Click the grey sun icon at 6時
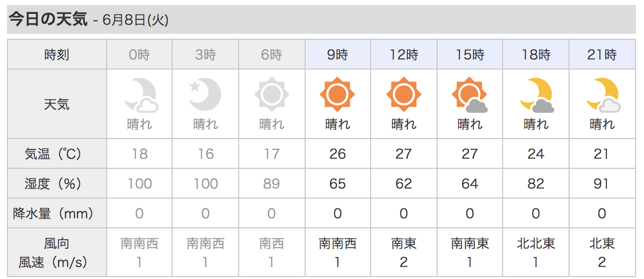This screenshot has height=279, width=644. [271, 94]
